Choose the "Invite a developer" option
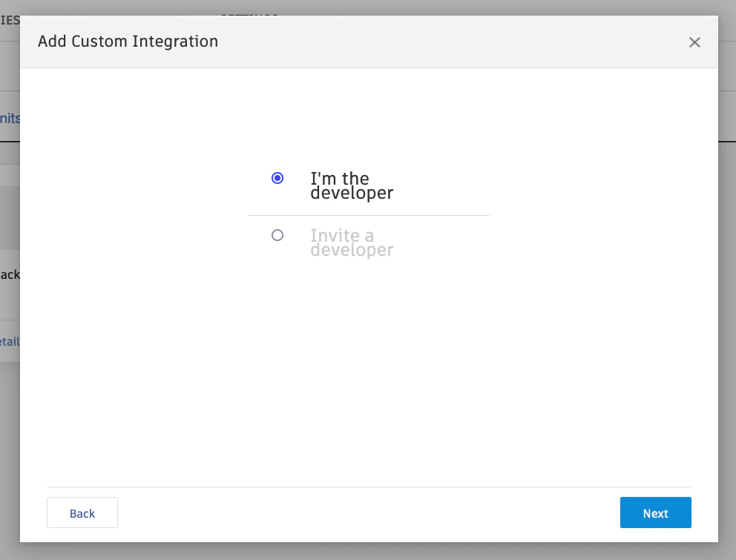The height and width of the screenshot is (560, 736). (x=277, y=235)
